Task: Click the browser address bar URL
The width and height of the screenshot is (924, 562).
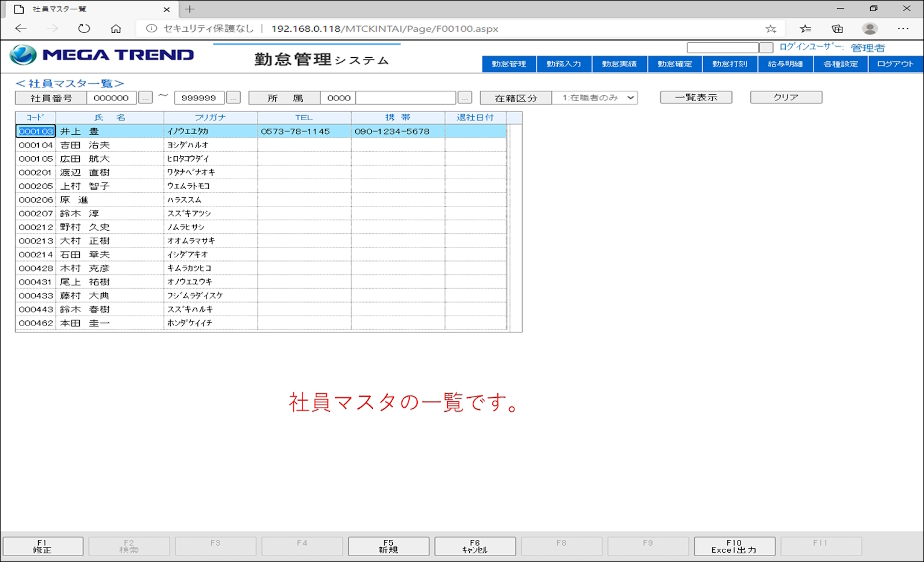Action: 384,28
